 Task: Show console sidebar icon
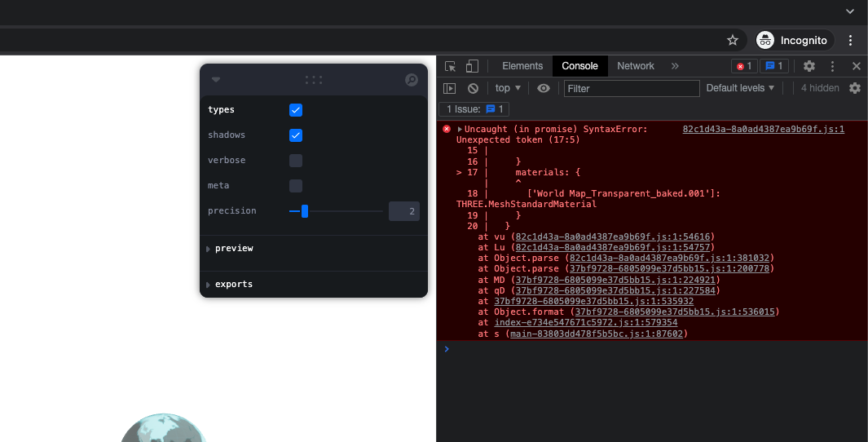click(x=450, y=88)
